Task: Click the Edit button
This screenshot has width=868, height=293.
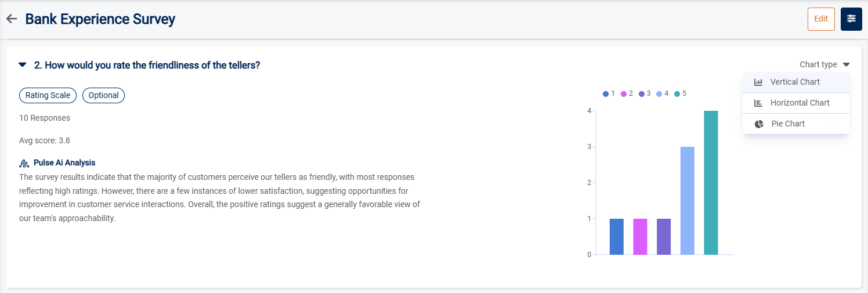Action: (x=821, y=19)
